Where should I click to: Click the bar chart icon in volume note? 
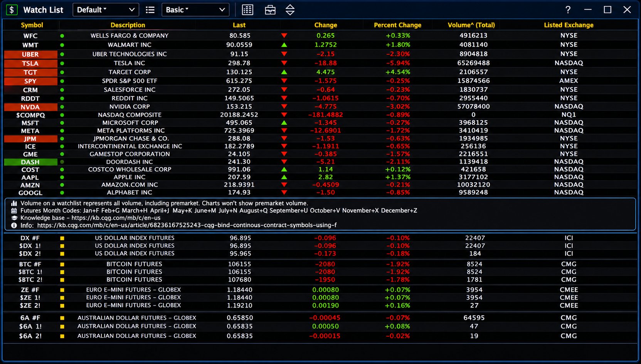pos(14,203)
